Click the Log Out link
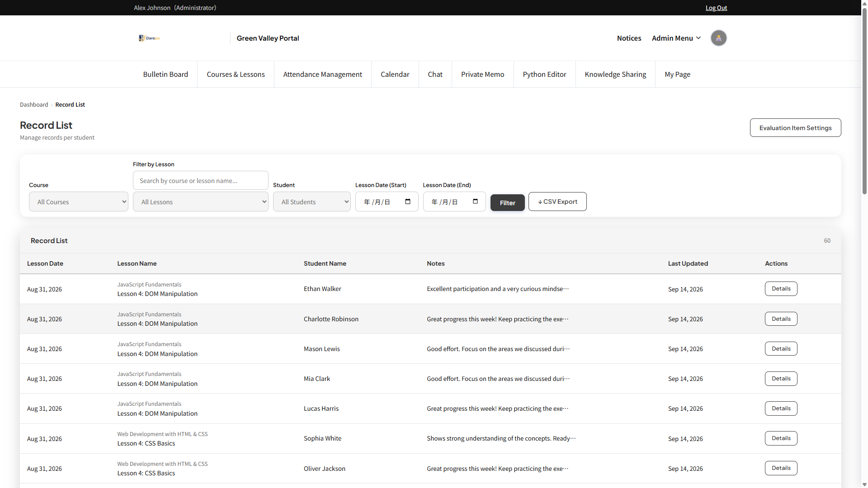868x488 pixels. click(x=716, y=8)
